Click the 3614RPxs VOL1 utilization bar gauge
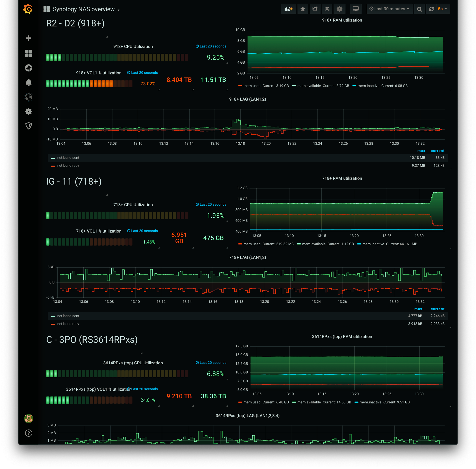 coord(89,400)
